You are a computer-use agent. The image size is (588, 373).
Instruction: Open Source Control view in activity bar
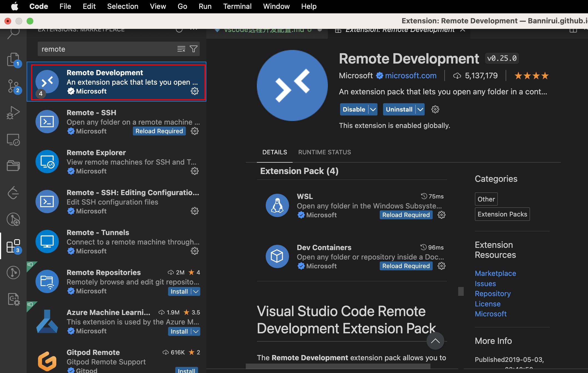[x=13, y=86]
